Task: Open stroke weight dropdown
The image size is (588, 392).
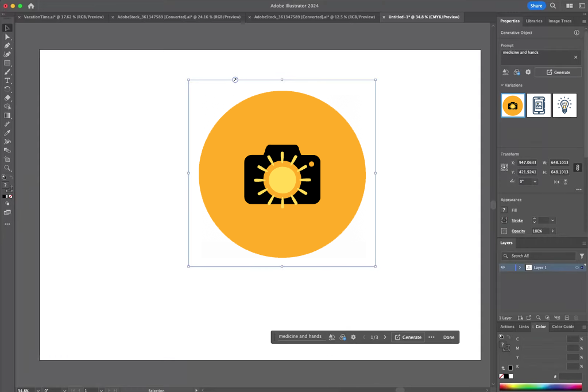Action: 552,220
